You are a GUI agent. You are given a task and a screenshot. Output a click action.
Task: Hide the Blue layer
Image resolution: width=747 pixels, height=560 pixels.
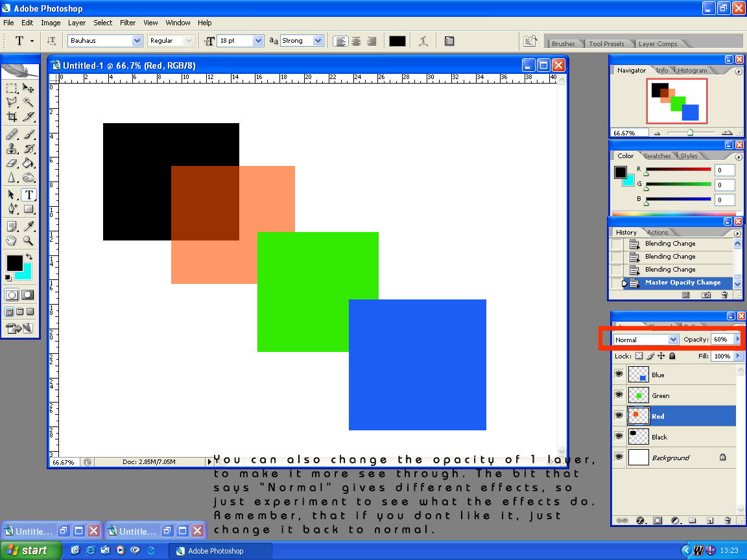point(619,374)
